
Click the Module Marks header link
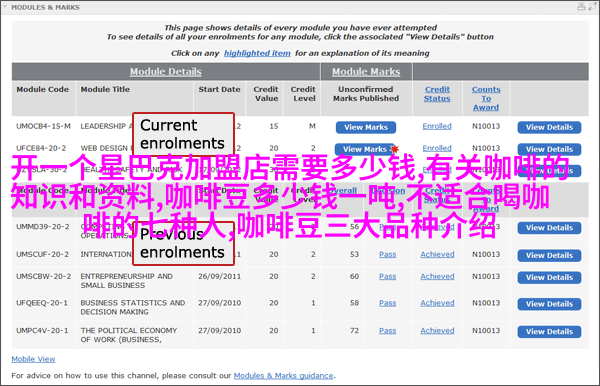pyautogui.click(x=366, y=72)
